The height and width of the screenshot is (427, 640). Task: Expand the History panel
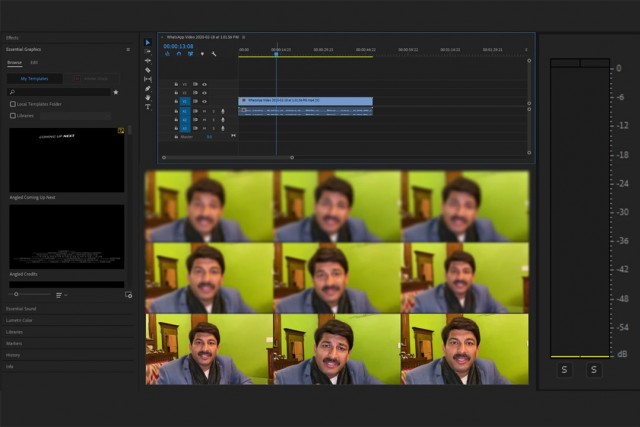point(13,355)
